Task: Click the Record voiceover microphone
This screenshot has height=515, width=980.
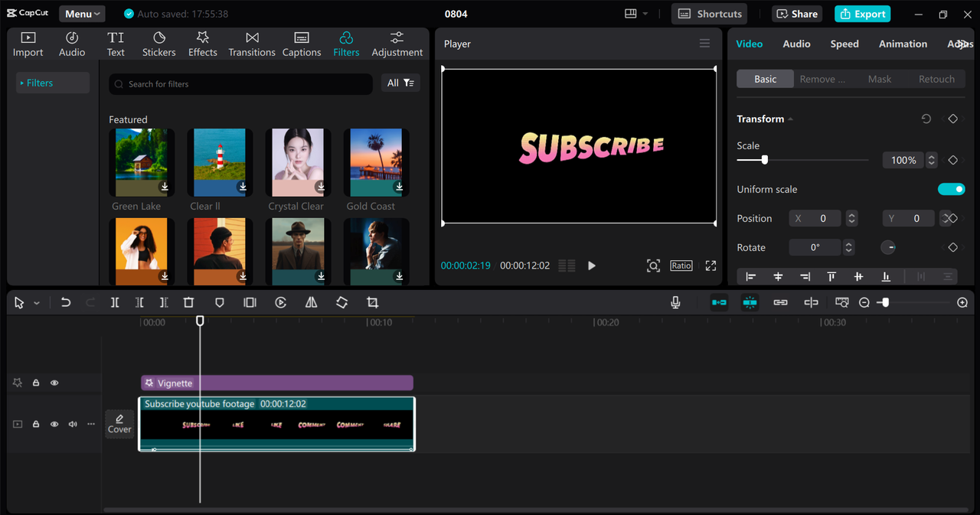Action: [675, 303]
